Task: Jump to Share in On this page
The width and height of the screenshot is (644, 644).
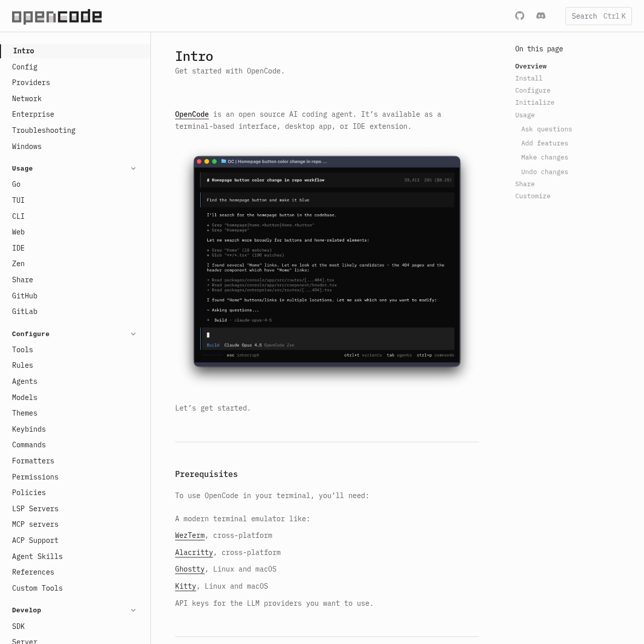Action: [525, 184]
